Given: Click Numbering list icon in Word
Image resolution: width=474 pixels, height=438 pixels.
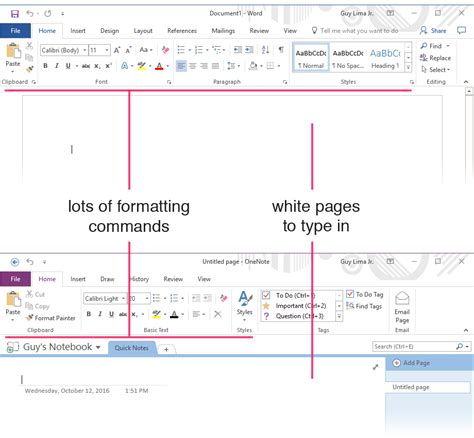Looking at the screenshot, I should tap(199, 50).
